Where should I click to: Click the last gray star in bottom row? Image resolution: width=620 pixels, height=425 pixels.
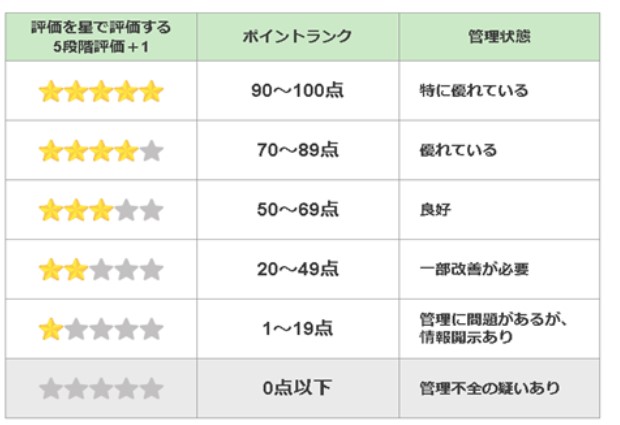click(x=151, y=389)
